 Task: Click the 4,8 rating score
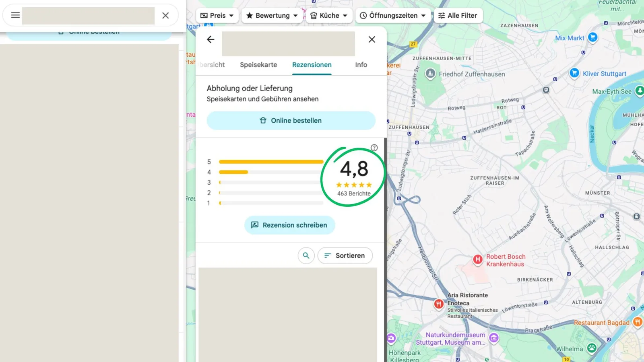click(354, 169)
